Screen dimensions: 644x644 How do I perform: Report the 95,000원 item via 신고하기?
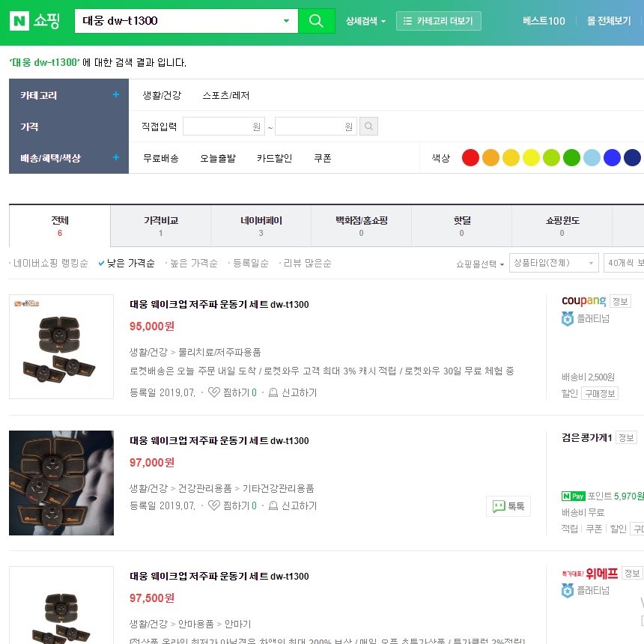pyautogui.click(x=293, y=392)
